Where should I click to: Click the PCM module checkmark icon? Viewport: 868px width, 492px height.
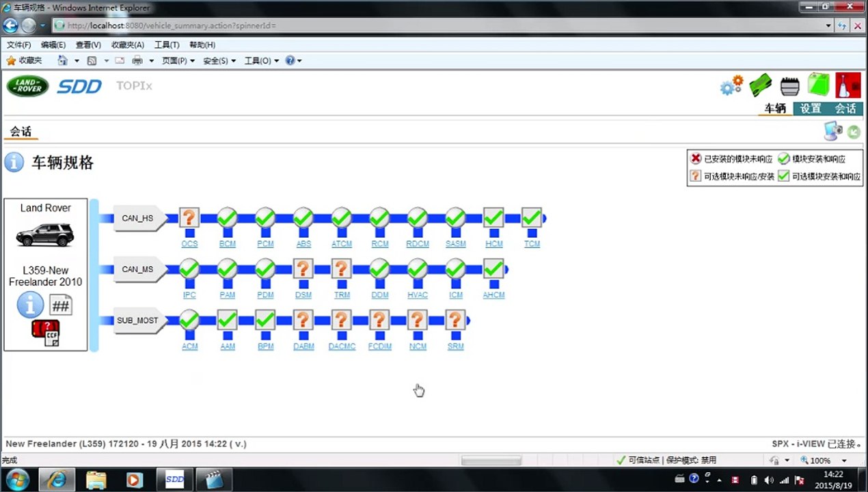coord(265,219)
